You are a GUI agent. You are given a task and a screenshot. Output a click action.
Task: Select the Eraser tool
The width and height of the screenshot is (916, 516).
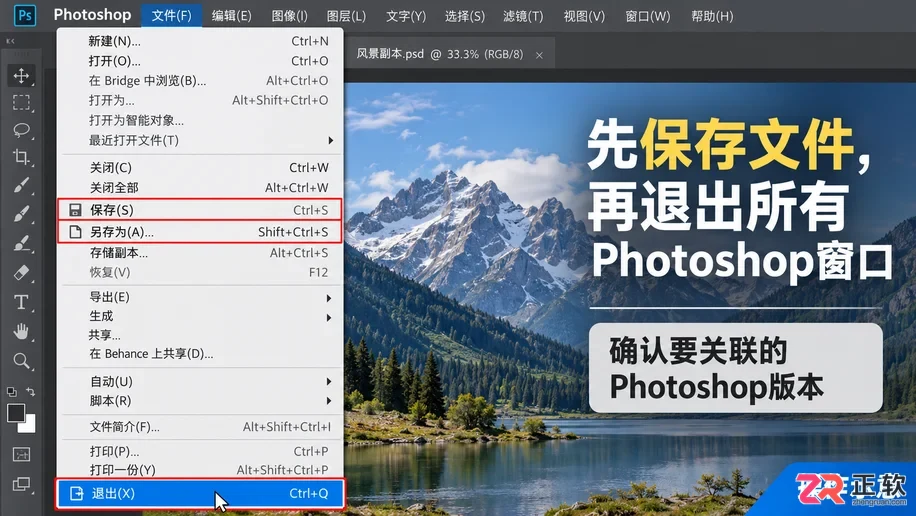tap(21, 272)
